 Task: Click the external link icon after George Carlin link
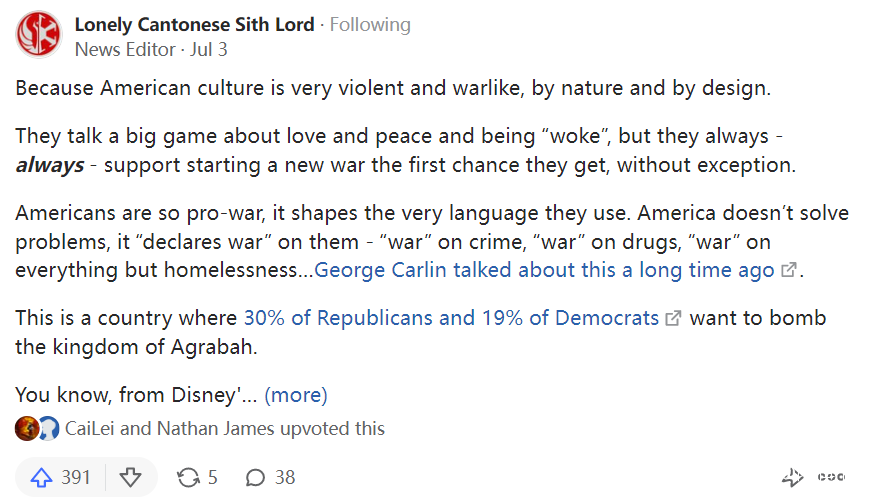(x=789, y=270)
